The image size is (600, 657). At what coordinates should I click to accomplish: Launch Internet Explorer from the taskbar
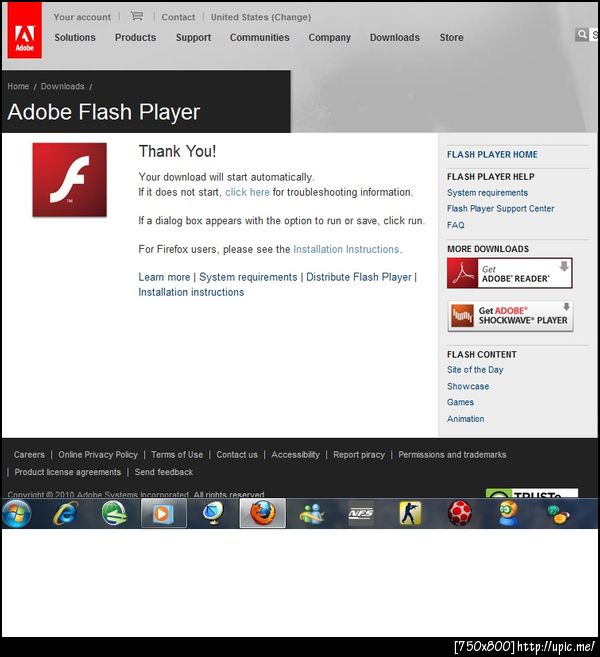point(65,513)
